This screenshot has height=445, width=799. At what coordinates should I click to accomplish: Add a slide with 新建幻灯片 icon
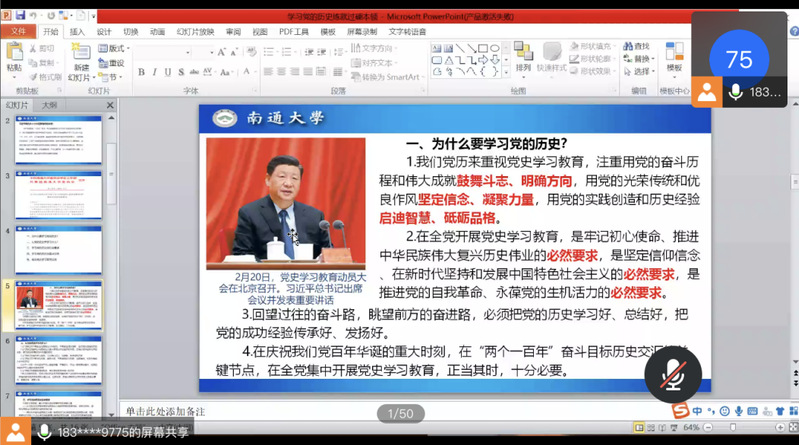(79, 56)
